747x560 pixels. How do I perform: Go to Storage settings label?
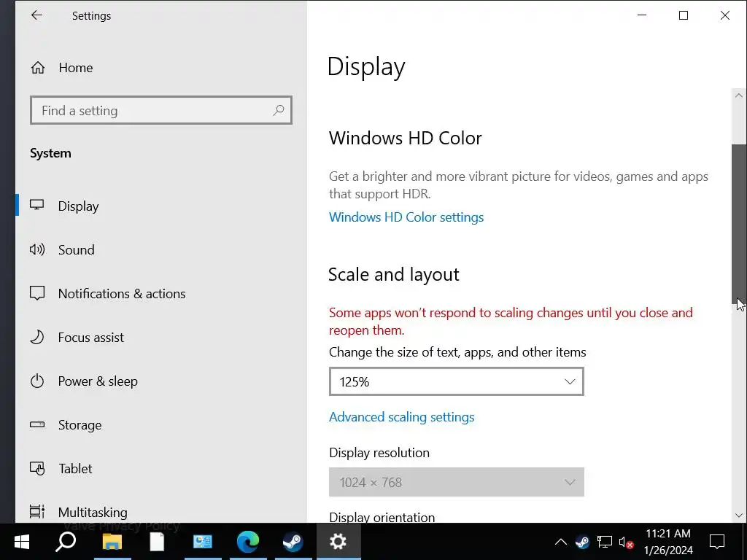click(x=80, y=425)
